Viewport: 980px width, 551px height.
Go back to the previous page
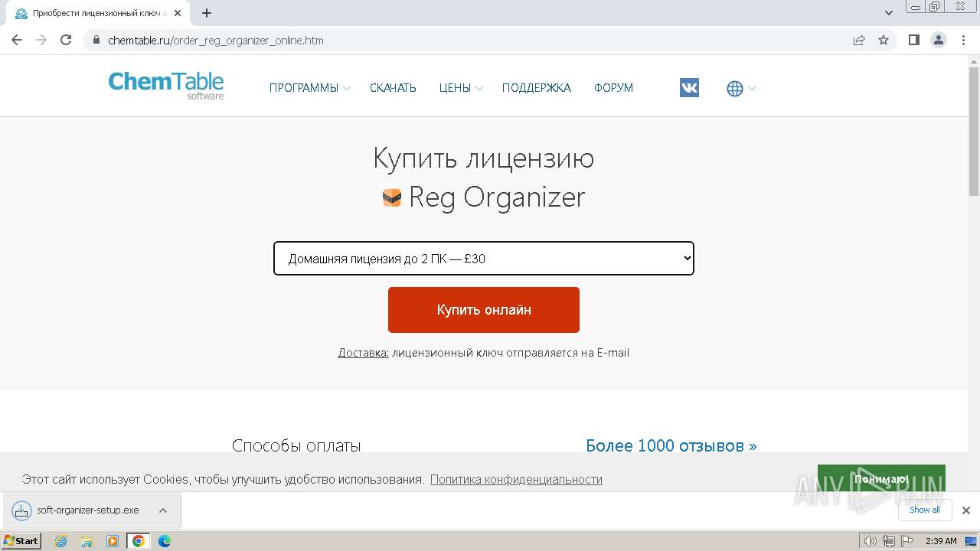click(17, 41)
